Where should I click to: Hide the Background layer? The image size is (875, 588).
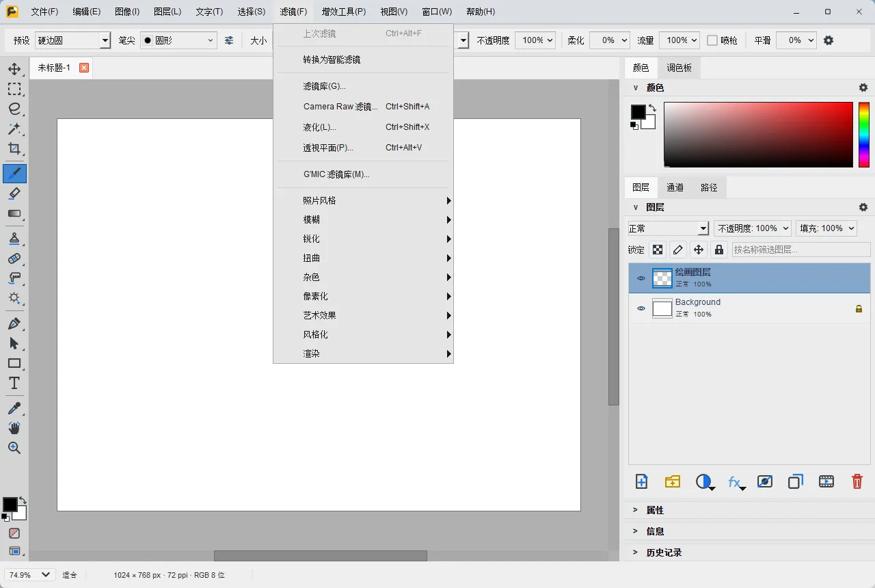(641, 308)
